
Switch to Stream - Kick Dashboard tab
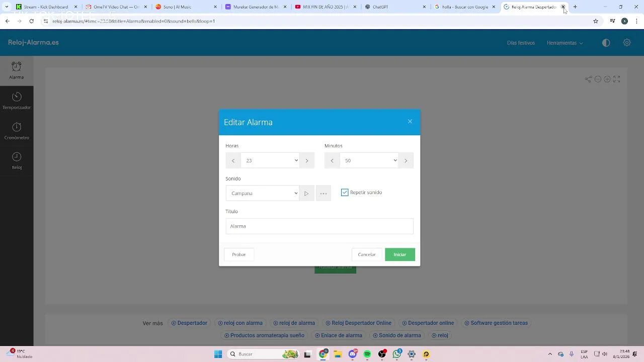tap(45, 7)
